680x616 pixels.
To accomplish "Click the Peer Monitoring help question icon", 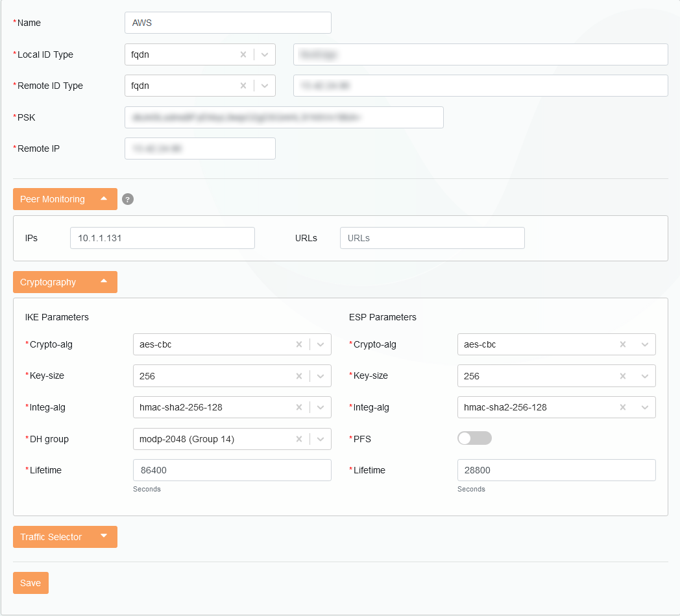I will 128,200.
